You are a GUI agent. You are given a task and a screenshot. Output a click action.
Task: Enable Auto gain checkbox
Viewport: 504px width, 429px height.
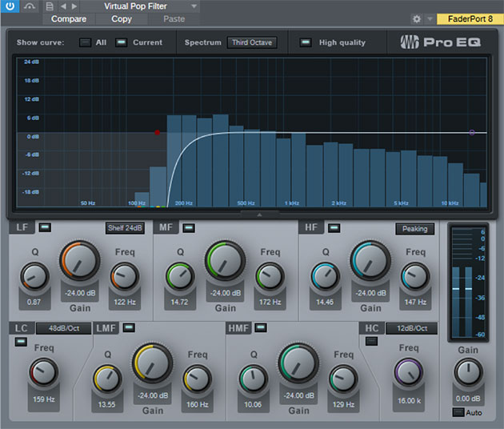click(x=457, y=412)
